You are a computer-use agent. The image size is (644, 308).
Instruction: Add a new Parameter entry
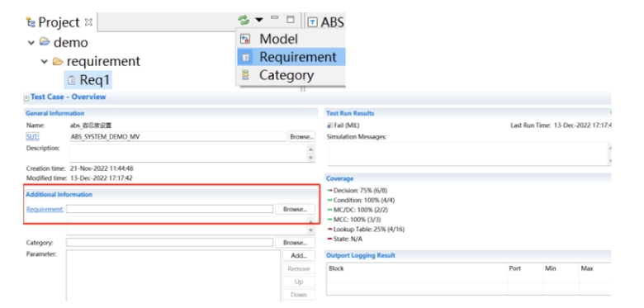click(299, 255)
